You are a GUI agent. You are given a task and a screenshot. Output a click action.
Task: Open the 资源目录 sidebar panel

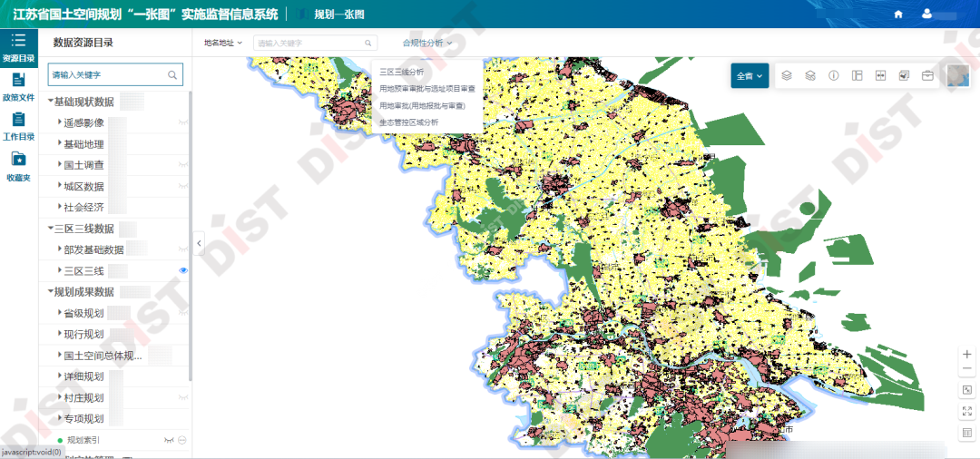pos(19,48)
